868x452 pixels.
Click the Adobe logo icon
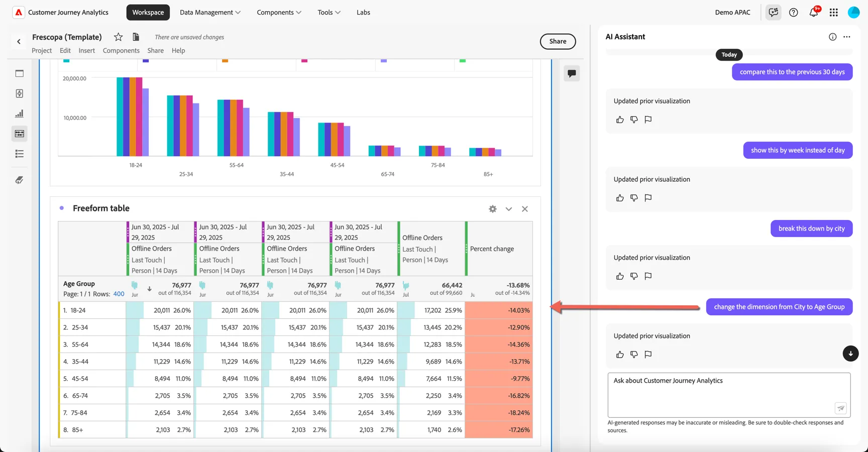[19, 13]
